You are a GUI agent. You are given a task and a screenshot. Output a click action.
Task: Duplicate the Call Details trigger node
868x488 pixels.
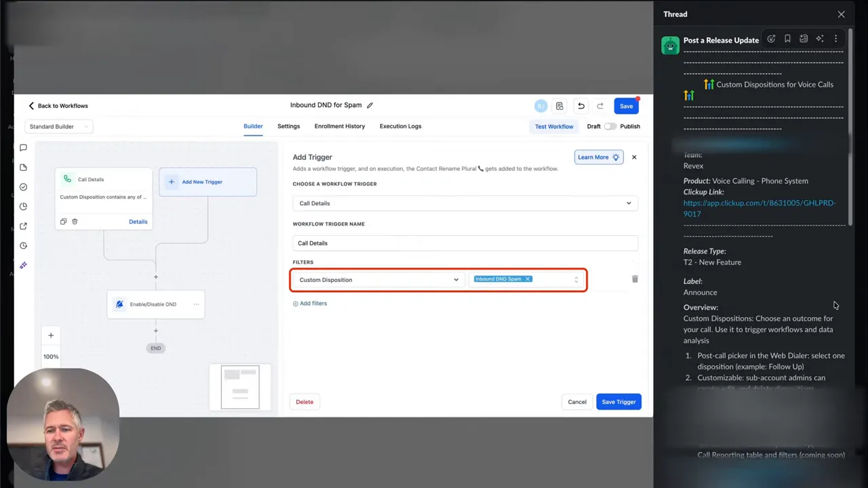point(63,221)
